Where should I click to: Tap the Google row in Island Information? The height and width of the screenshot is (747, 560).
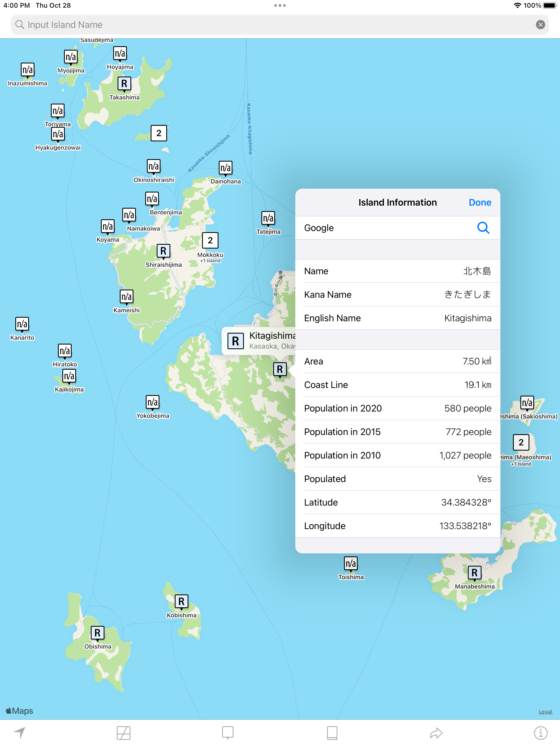398,228
